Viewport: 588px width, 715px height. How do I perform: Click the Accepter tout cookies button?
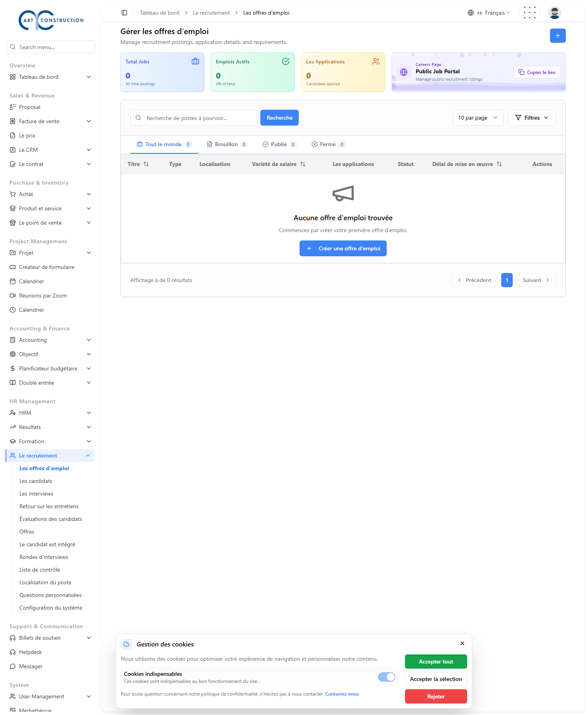tap(436, 662)
